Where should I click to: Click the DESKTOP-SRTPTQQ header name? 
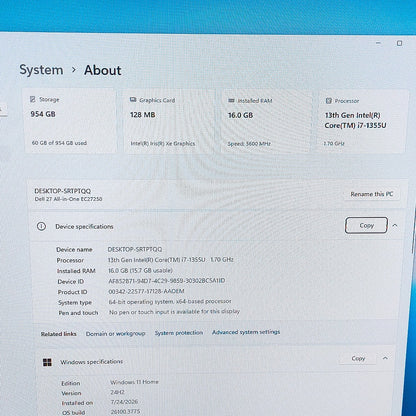[63, 191]
